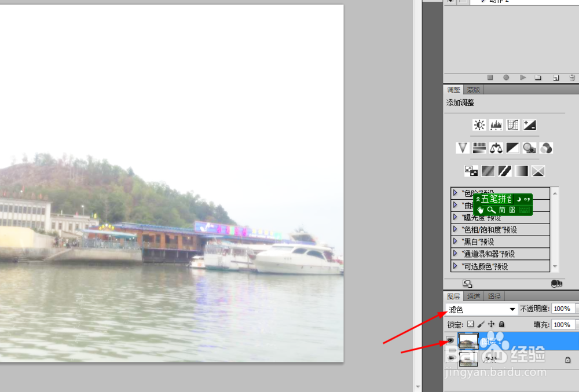Add a Gradient Map adjustment
This screenshot has width=579, height=392.
522,171
